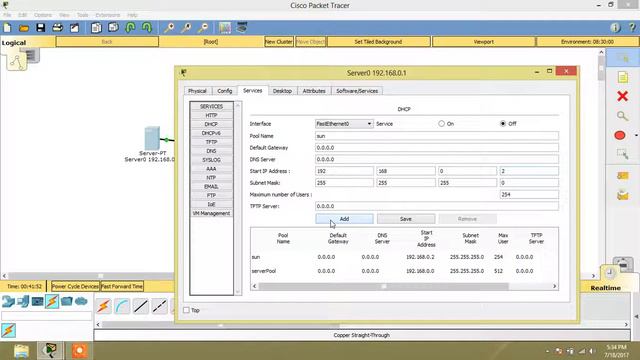
Task: Open the Drawing Palette icon
Action: (x=225, y=28)
